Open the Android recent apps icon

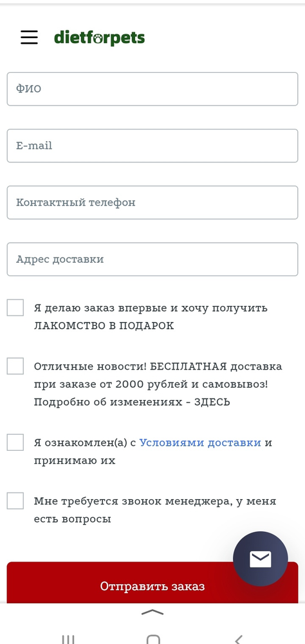[x=68, y=639]
